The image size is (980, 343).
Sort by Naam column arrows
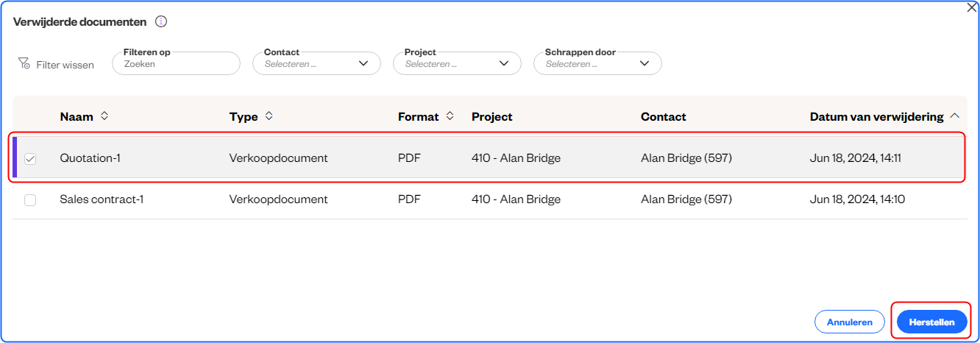tap(104, 116)
